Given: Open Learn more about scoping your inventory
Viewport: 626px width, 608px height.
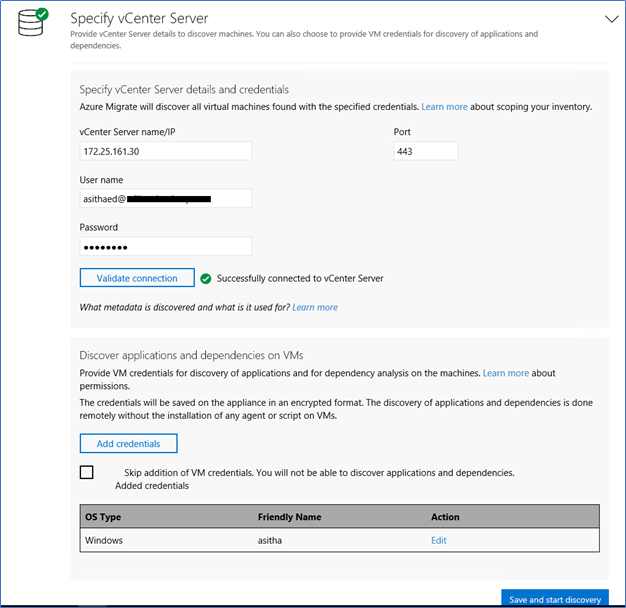Looking at the screenshot, I should [444, 107].
